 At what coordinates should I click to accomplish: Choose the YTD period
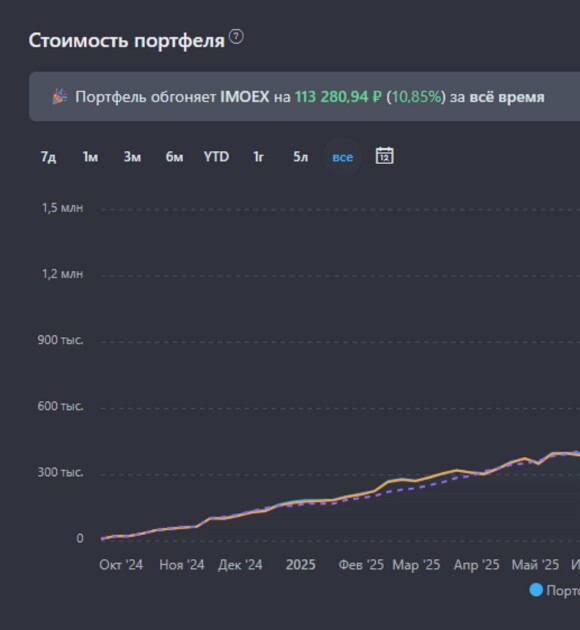(216, 157)
